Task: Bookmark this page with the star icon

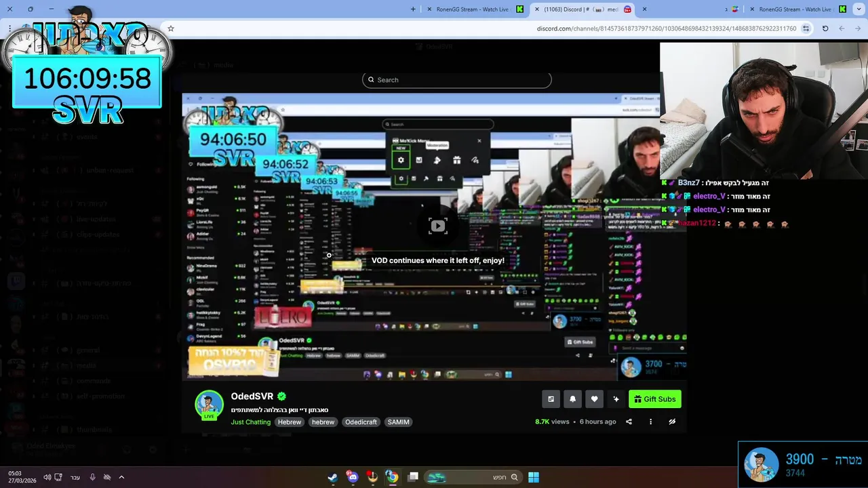Action: click(x=171, y=28)
